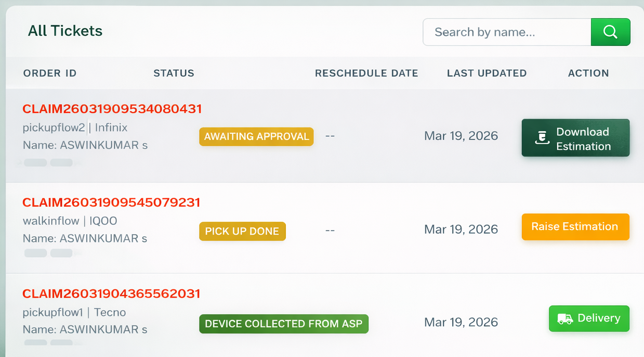
Task: Open ticket CLAIM26031909534080431
Action: pos(112,109)
